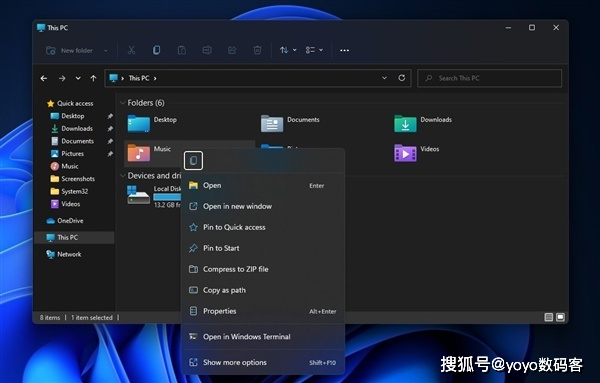
Task: Go back with the left arrow
Action: pos(44,78)
